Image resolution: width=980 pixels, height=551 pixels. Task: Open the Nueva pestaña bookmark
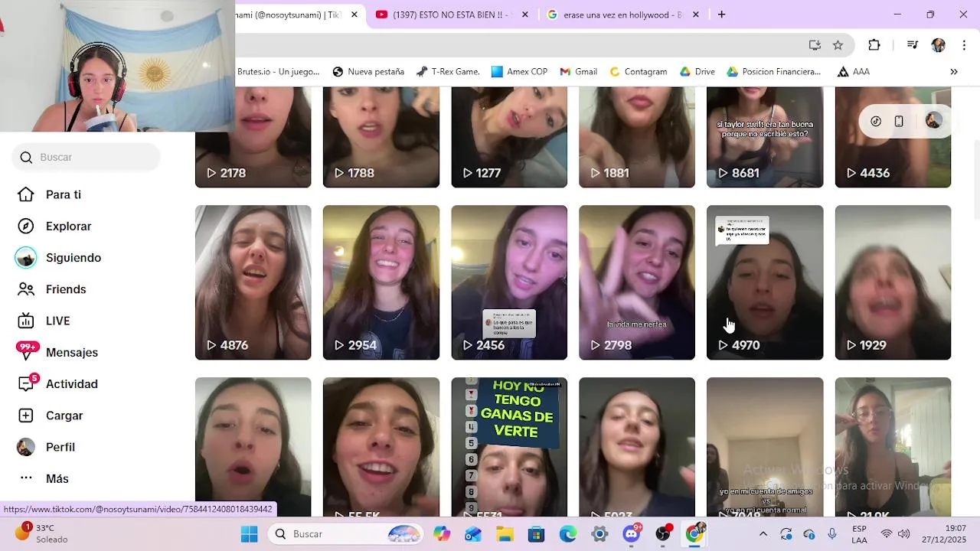click(368, 71)
